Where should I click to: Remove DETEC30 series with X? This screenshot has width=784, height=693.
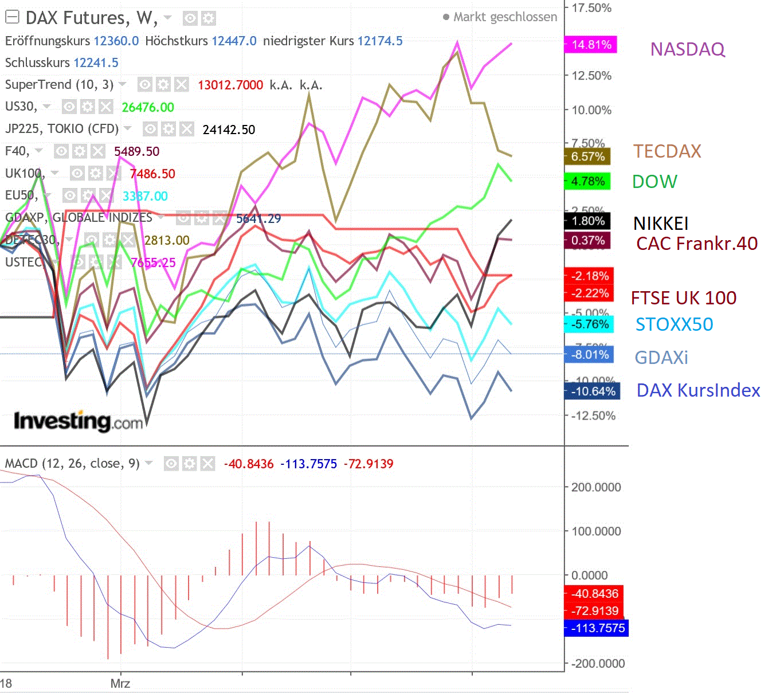(x=128, y=240)
